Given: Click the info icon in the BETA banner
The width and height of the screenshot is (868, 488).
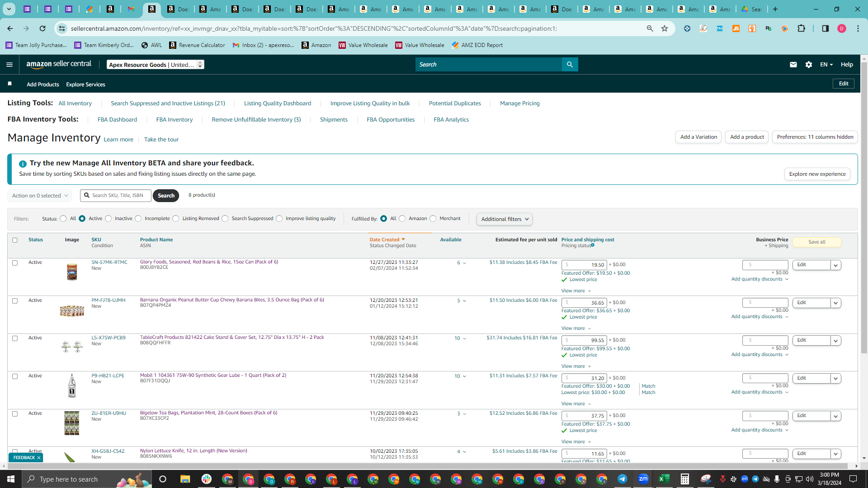Looking at the screenshot, I should tap(23, 164).
